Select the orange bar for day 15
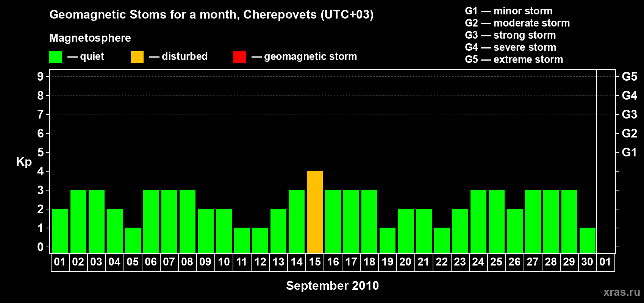The width and height of the screenshot is (644, 303). pyautogui.click(x=315, y=212)
